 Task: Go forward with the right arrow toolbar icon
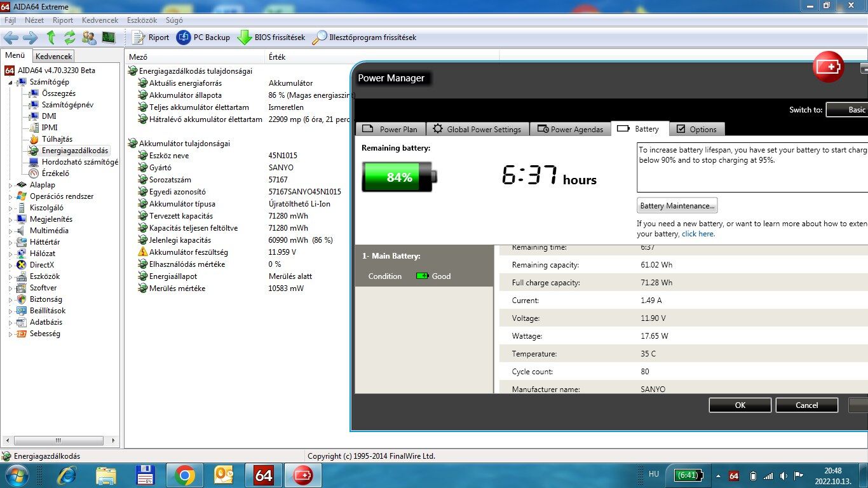point(30,37)
